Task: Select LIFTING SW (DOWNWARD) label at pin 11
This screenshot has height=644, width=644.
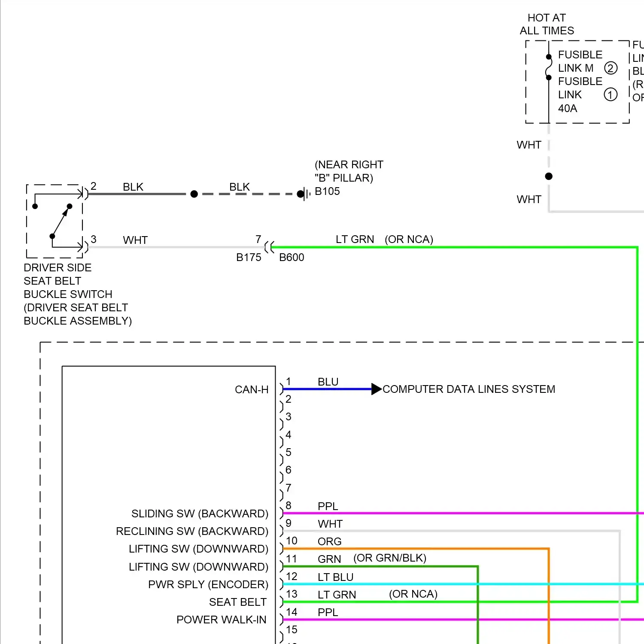Action: [x=198, y=567]
